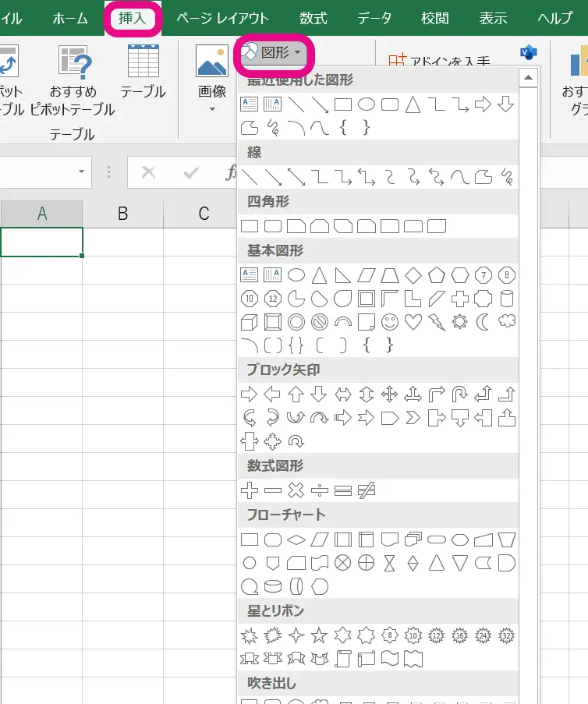Choose flowchart magnetic disk shape
This screenshot has height=704, width=588.
[273, 586]
